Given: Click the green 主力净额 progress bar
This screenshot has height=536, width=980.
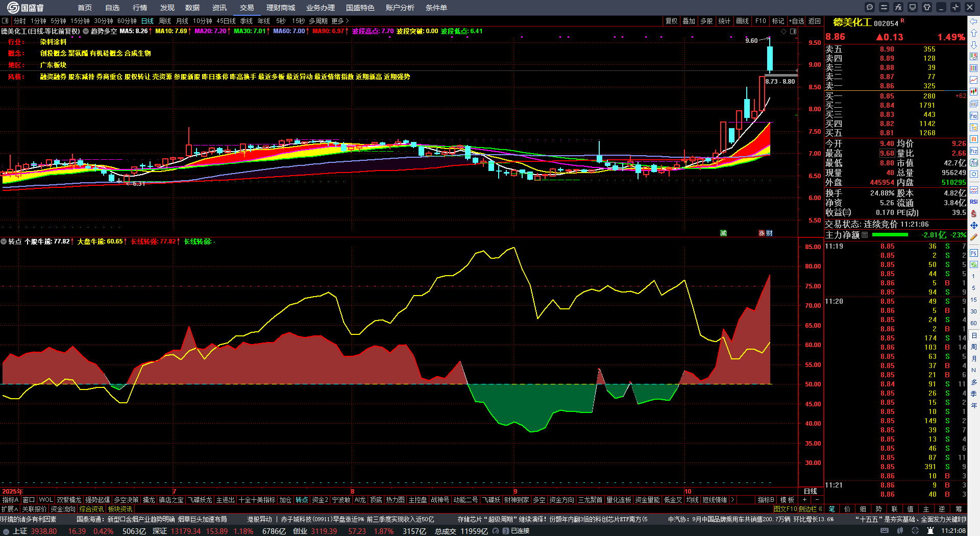Looking at the screenshot, I should pyautogui.click(x=890, y=235).
